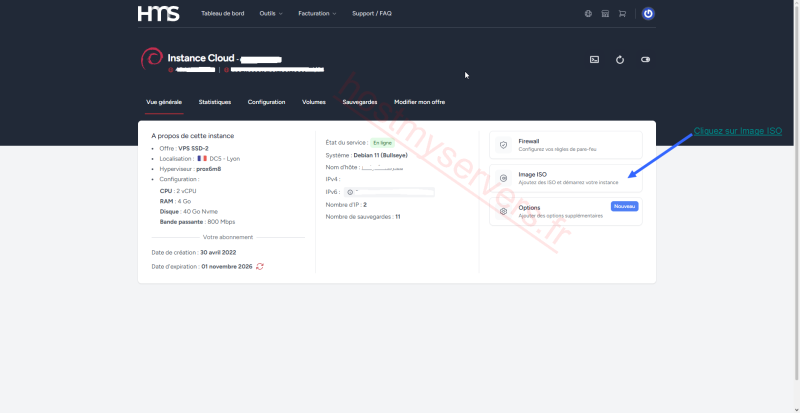The height and width of the screenshot is (413, 800).
Task: Click the creation date 30 avril 2022
Action: 218,252
